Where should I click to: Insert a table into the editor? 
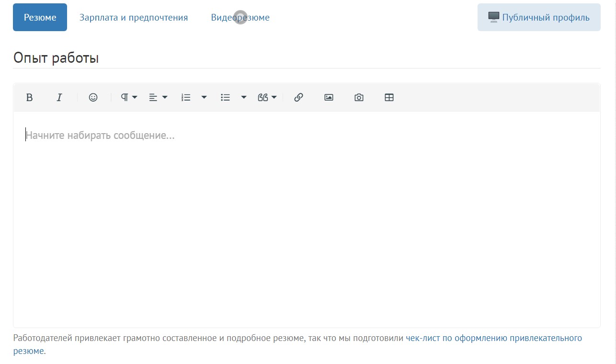pos(389,97)
